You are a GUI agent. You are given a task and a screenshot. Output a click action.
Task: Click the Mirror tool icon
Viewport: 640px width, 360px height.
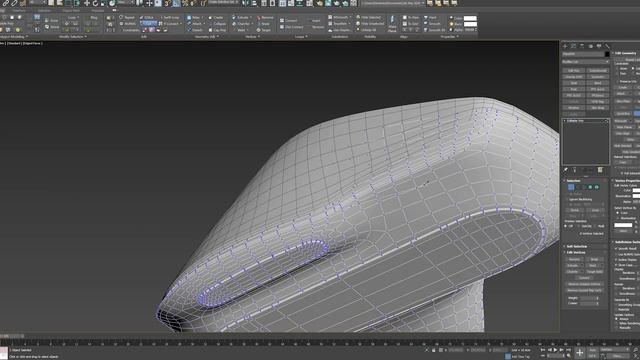(x=246, y=3)
